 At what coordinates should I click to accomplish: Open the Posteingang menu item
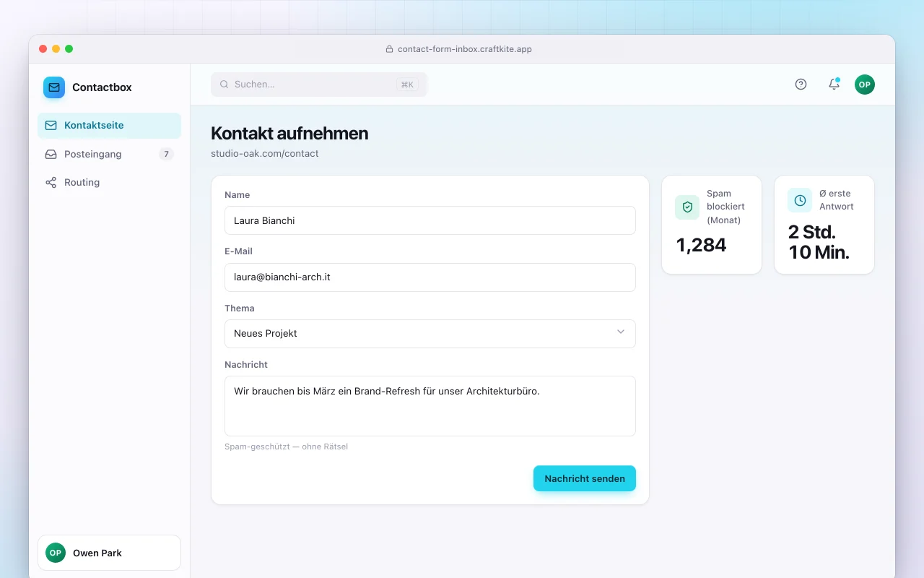coord(109,154)
